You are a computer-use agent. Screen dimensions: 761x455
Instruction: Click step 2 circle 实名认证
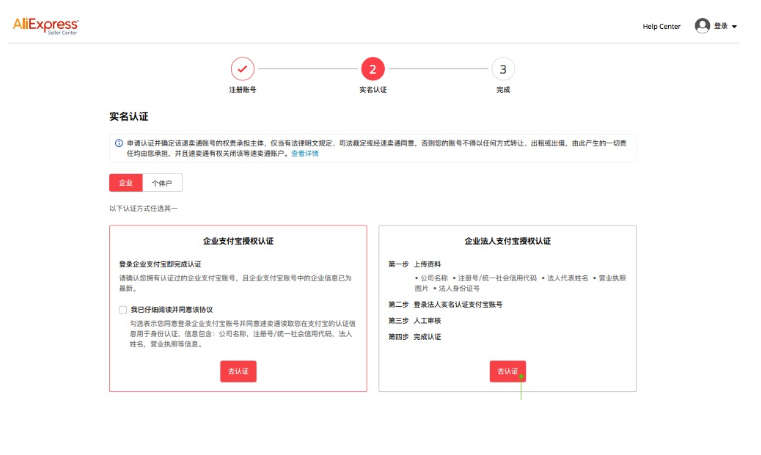373,69
